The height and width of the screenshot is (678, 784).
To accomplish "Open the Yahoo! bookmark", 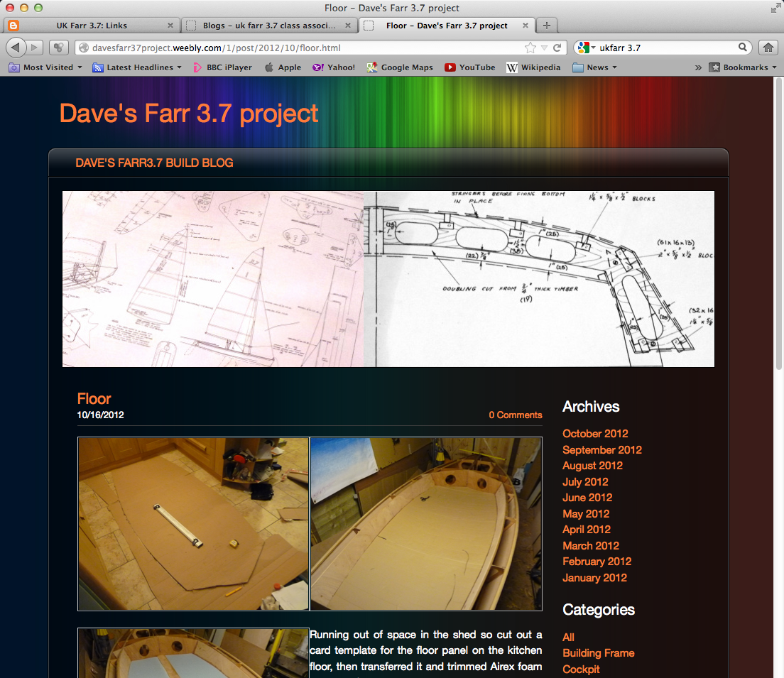I will 334,67.
